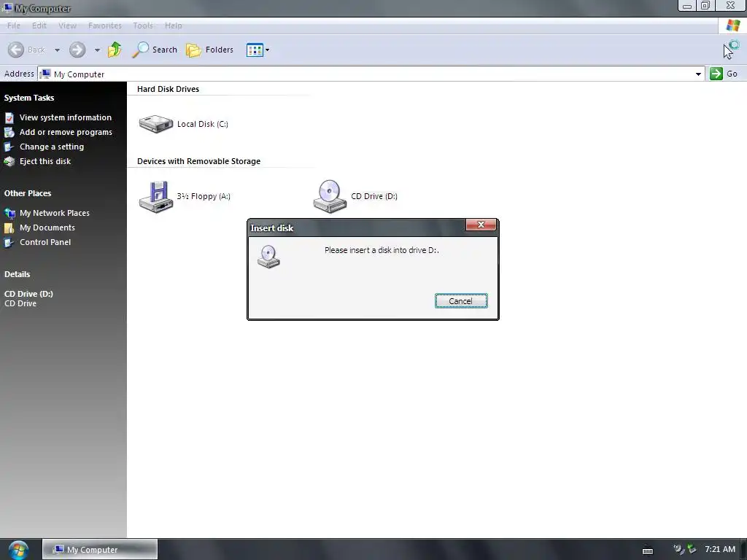Click the CD icon inside Insert disk dialog
747x560 pixels.
point(268,257)
